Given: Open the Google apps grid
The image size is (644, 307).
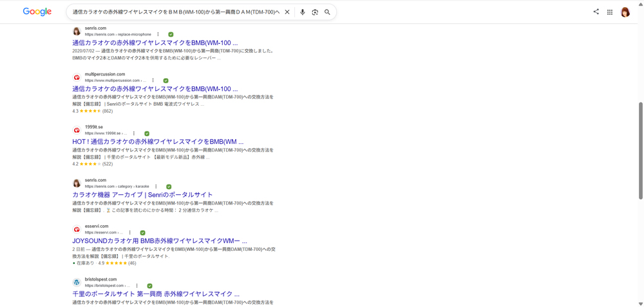Looking at the screenshot, I should (610, 12).
